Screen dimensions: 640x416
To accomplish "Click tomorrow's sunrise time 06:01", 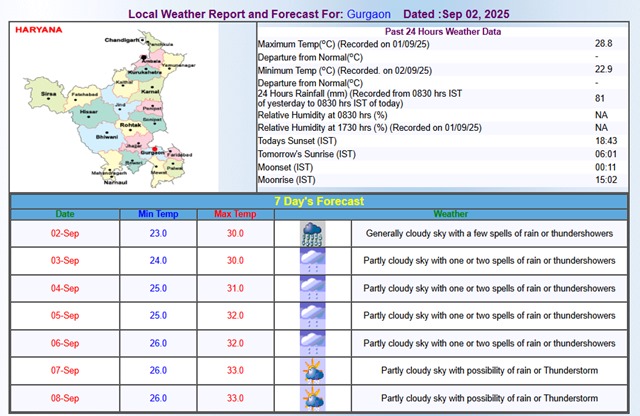I will click(x=606, y=154).
